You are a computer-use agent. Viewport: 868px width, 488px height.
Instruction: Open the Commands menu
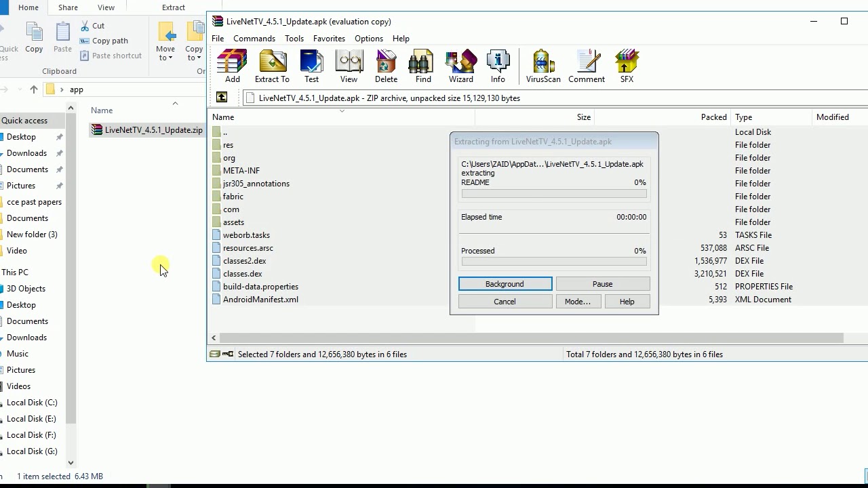[x=254, y=39]
